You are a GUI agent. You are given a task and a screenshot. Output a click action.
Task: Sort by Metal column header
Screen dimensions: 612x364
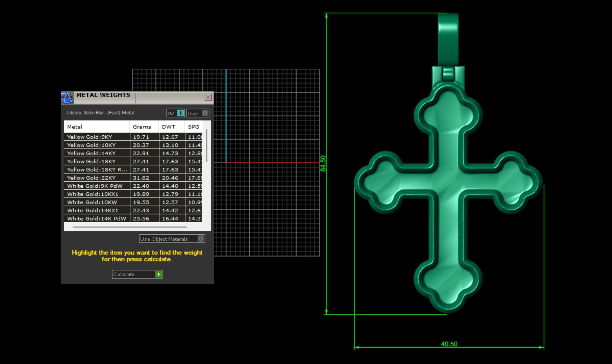tap(97, 127)
